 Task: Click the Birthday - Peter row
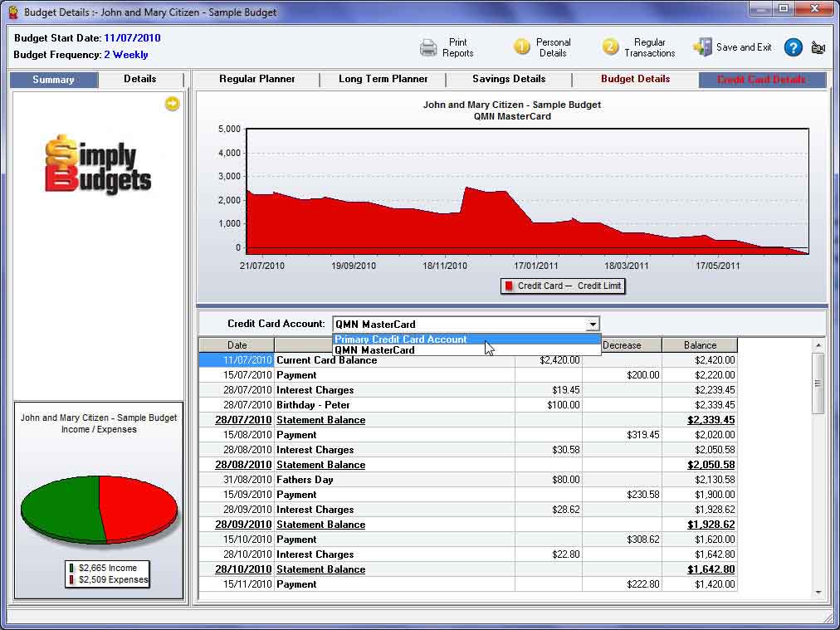(x=468, y=405)
